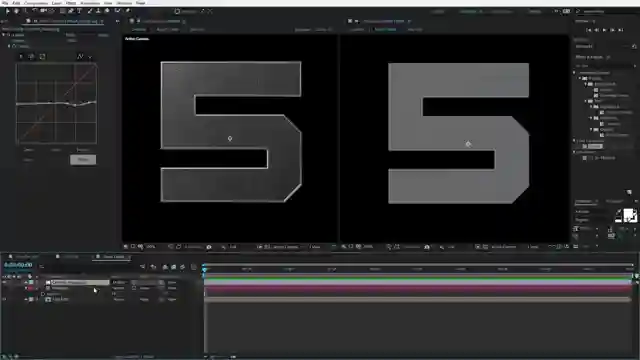Click the current time indicator on timeline ruler
This screenshot has width=640, height=360.
[x=204, y=269]
